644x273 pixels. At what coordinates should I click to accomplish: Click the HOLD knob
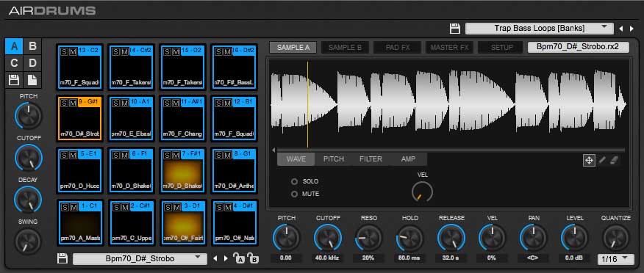pyautogui.click(x=410, y=239)
